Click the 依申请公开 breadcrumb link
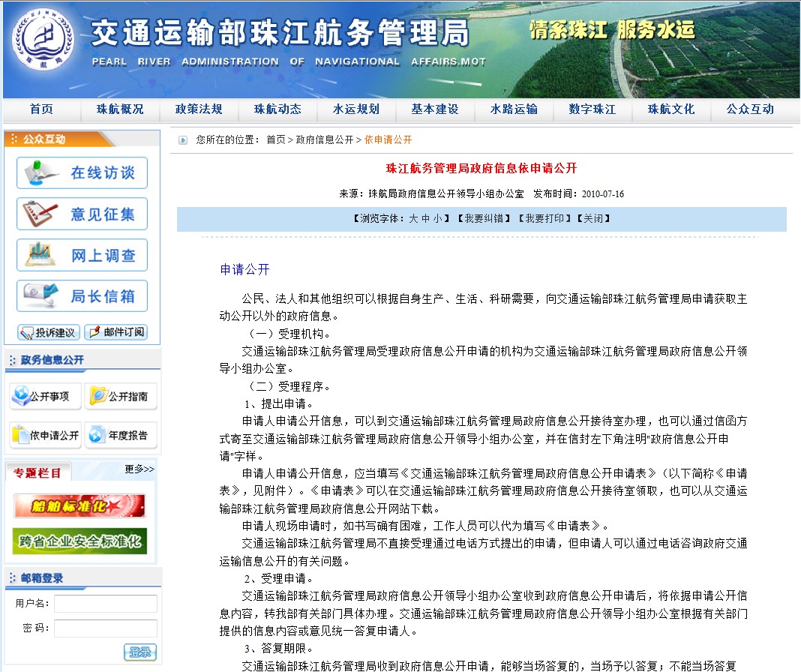 coord(388,140)
